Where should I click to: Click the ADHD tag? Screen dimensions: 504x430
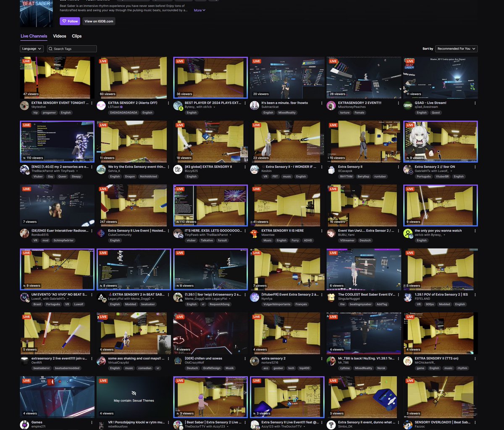coord(308,240)
